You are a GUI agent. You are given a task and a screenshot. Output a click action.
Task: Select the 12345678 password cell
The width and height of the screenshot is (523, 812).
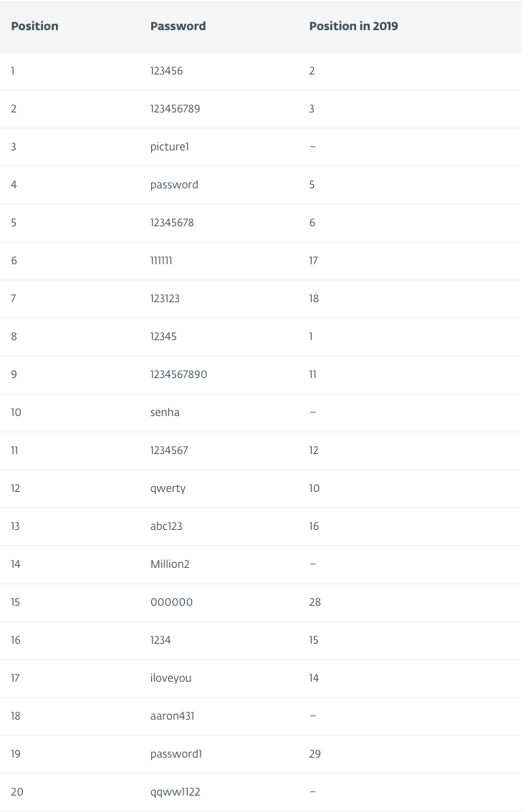click(172, 223)
